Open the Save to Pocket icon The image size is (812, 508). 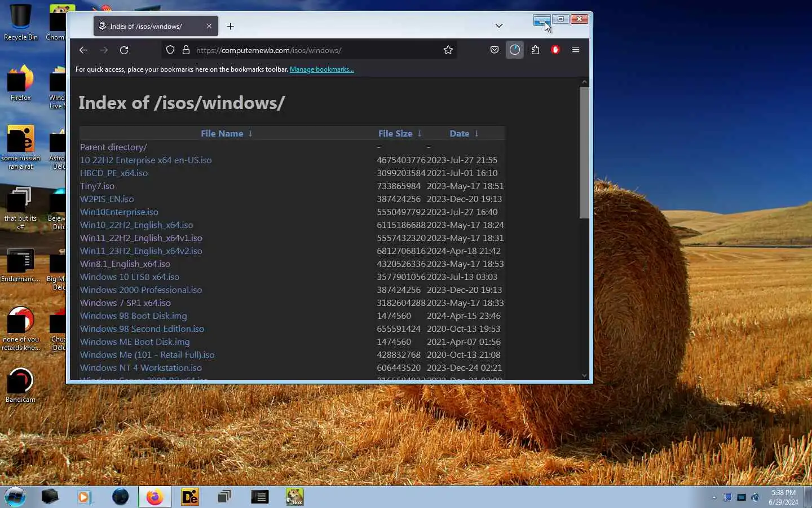click(495, 50)
